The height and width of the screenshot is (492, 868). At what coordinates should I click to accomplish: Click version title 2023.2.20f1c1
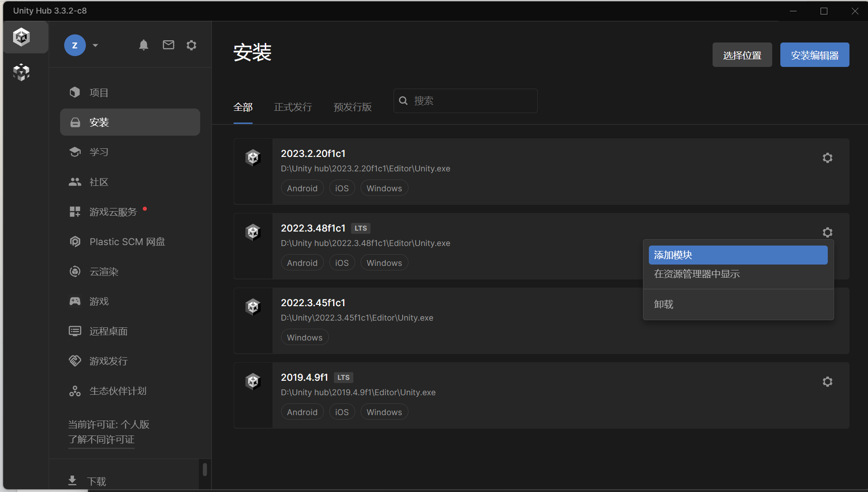tap(313, 154)
